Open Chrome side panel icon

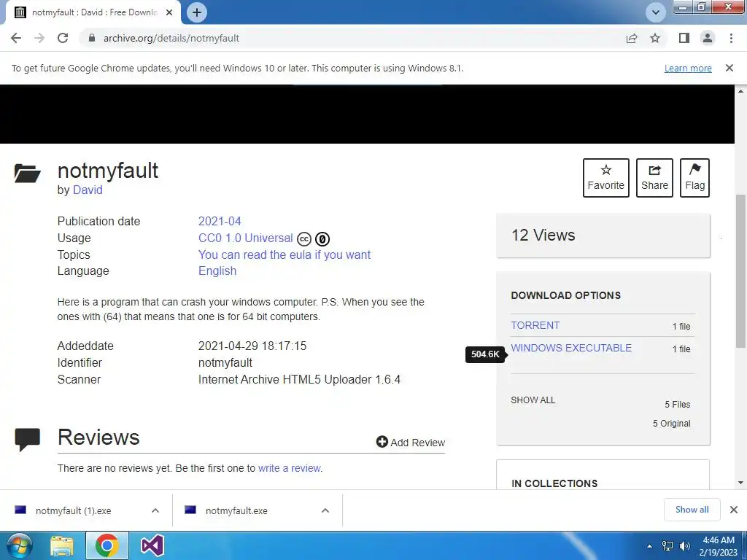(x=684, y=38)
